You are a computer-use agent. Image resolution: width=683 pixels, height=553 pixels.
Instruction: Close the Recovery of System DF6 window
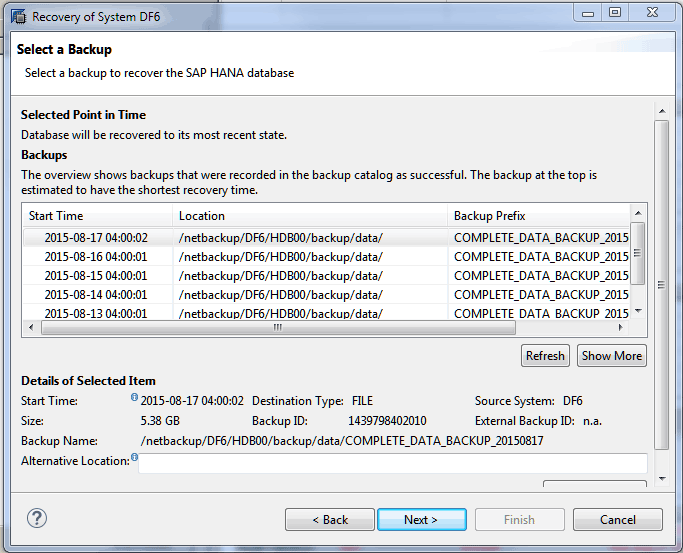coord(652,13)
